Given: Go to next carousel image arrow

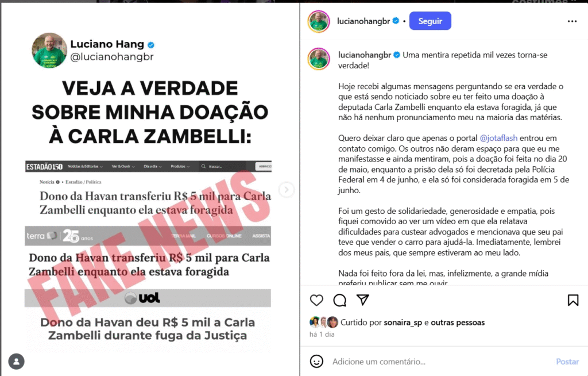Looking at the screenshot, I should pyautogui.click(x=287, y=190).
